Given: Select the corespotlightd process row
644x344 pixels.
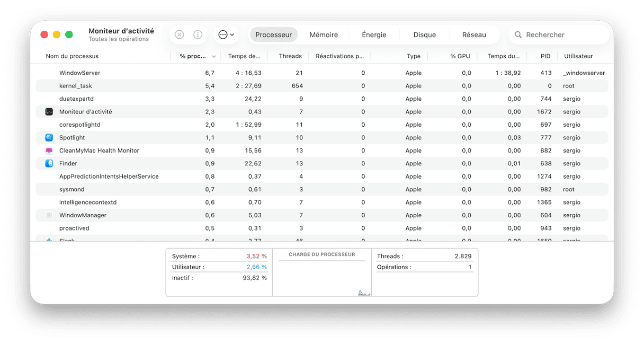Looking at the screenshot, I should click(x=322, y=125).
